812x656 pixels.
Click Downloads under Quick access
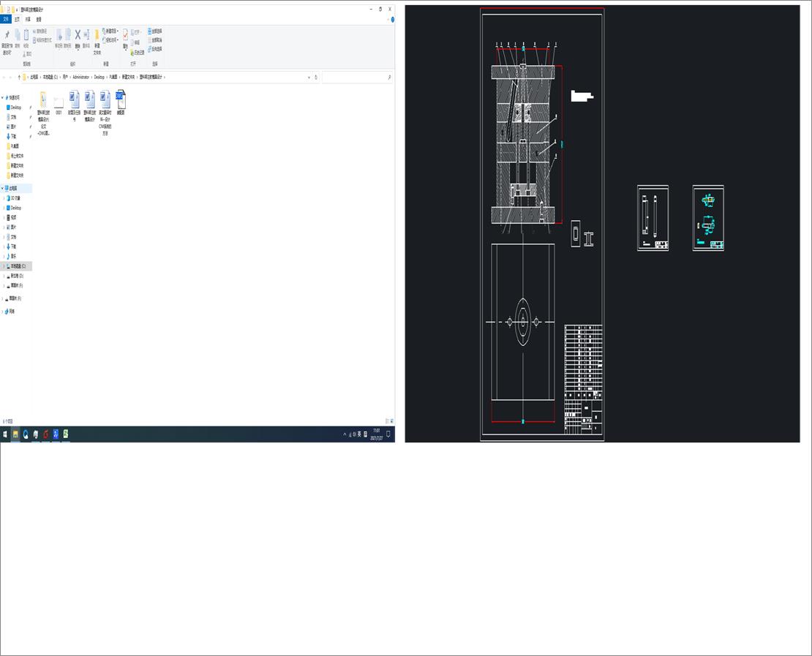(13, 136)
